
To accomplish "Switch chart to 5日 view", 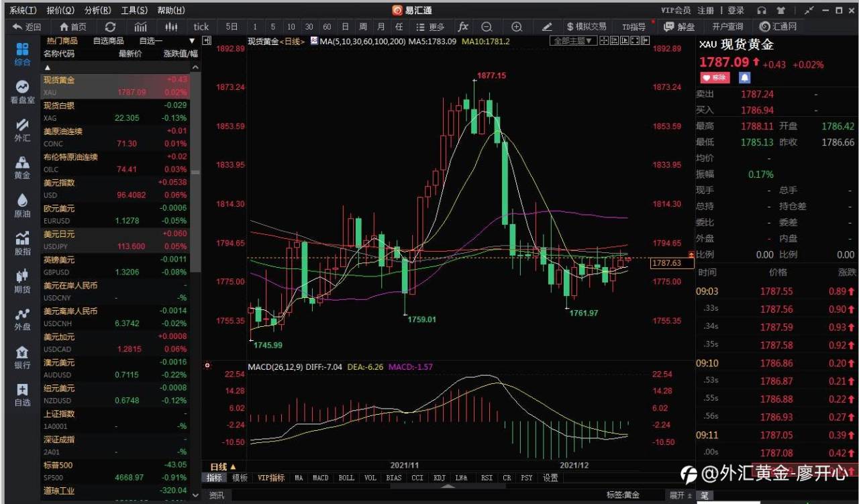I will click(x=232, y=27).
